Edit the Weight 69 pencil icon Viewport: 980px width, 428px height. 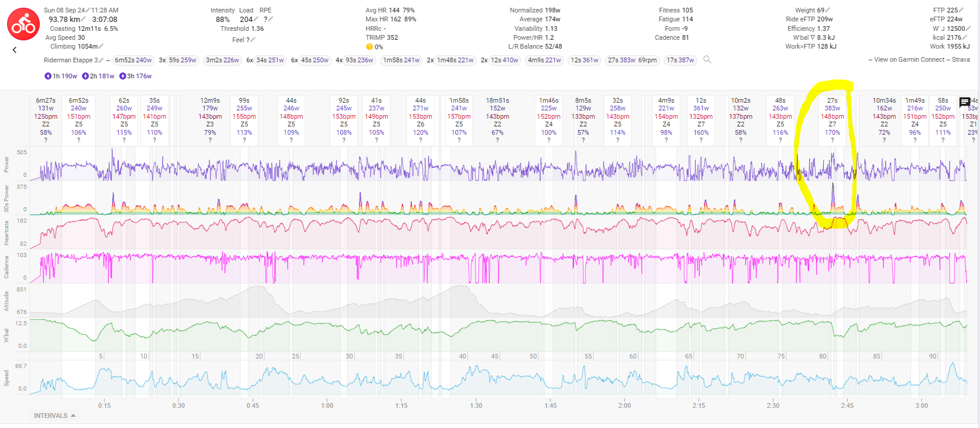click(828, 10)
